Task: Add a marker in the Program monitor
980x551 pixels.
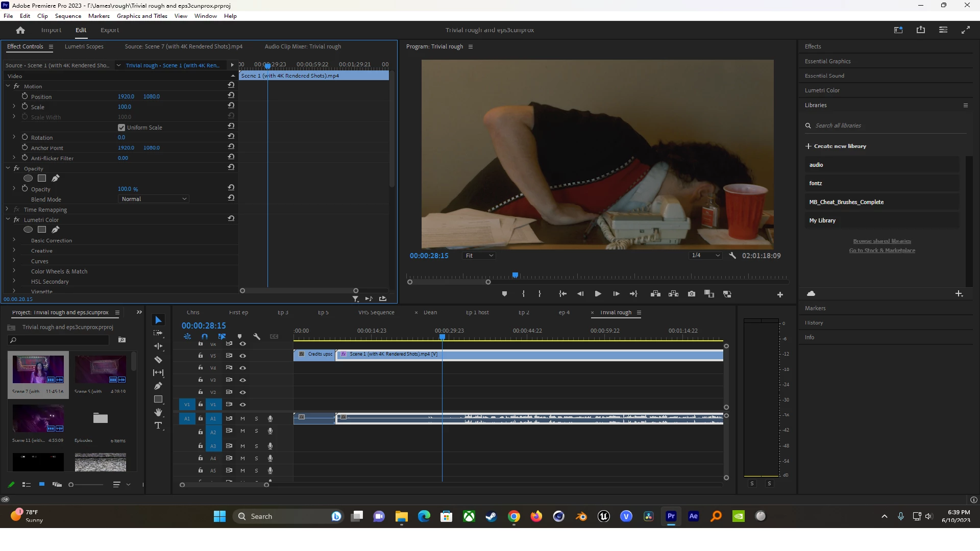Action: [504, 294]
